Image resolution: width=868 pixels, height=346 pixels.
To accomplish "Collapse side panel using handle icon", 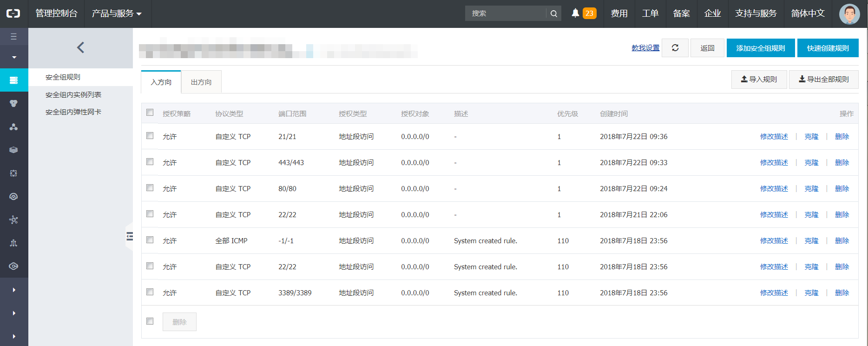I will tap(130, 236).
